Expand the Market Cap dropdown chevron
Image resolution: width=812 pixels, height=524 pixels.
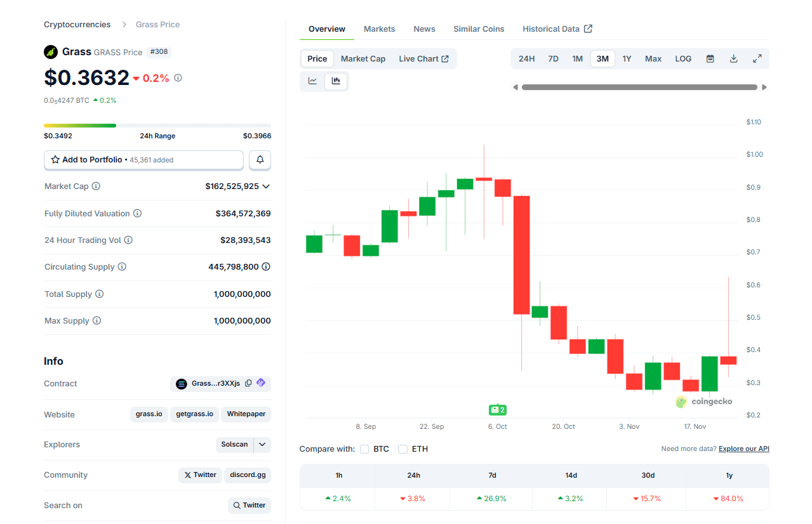coord(266,186)
